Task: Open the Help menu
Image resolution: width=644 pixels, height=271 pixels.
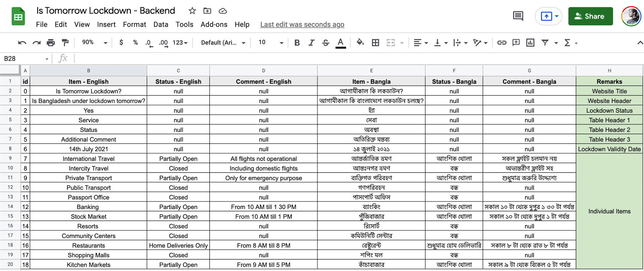Action: click(x=242, y=25)
